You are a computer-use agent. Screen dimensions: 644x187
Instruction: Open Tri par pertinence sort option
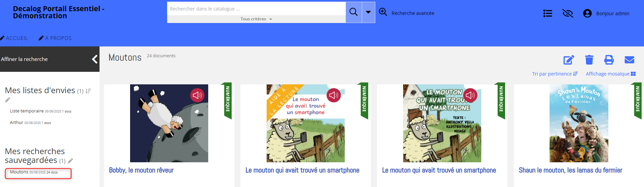point(555,74)
